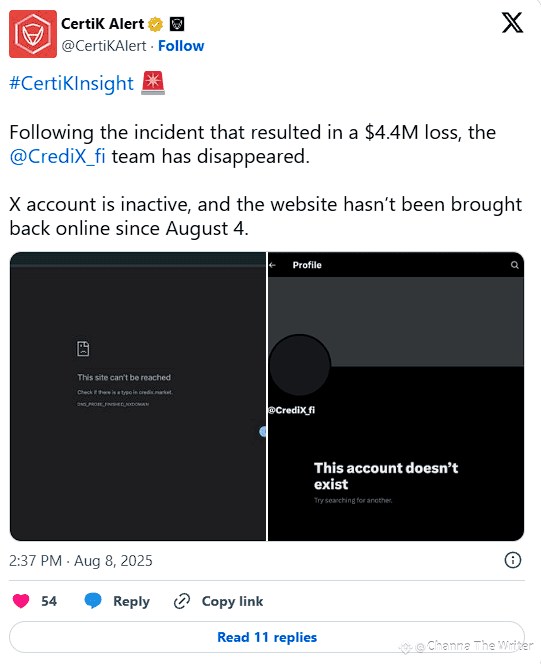
Task: Follow the CertiKAlert account
Action: point(181,46)
